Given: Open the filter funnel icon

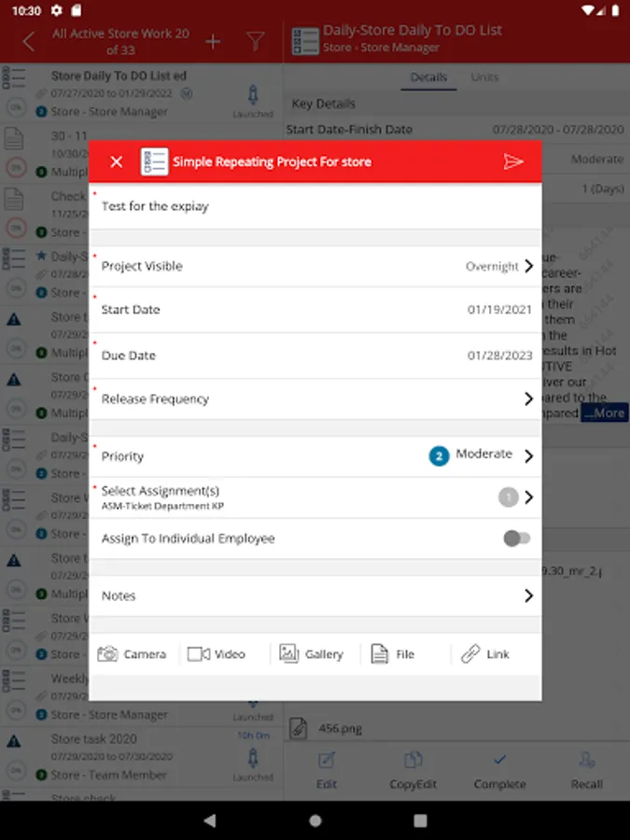Looking at the screenshot, I should coord(256,41).
